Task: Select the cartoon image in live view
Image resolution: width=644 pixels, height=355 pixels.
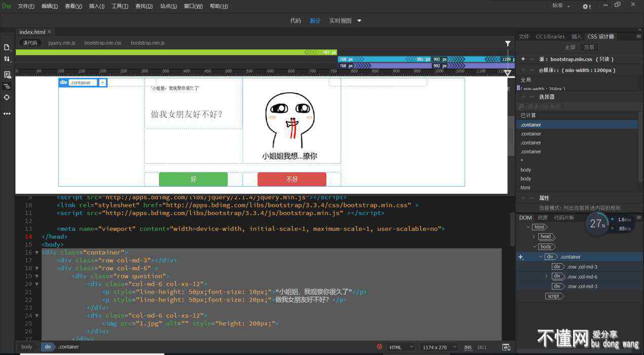Action: coord(290,127)
